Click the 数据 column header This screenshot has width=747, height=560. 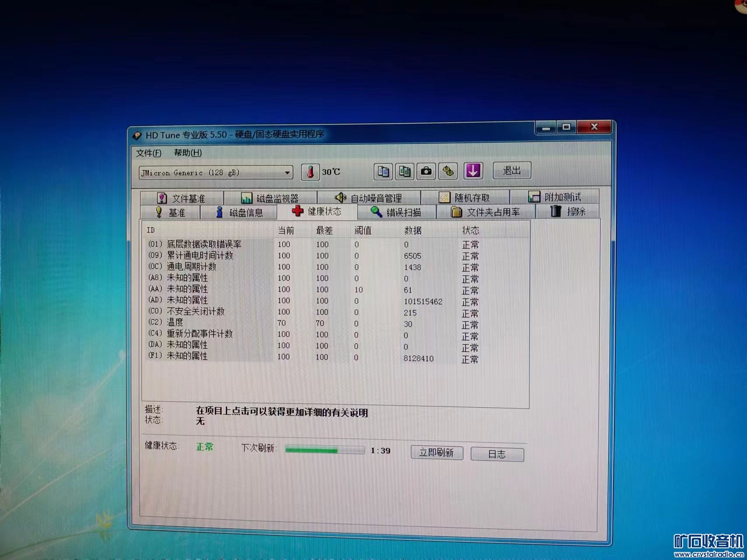413,230
